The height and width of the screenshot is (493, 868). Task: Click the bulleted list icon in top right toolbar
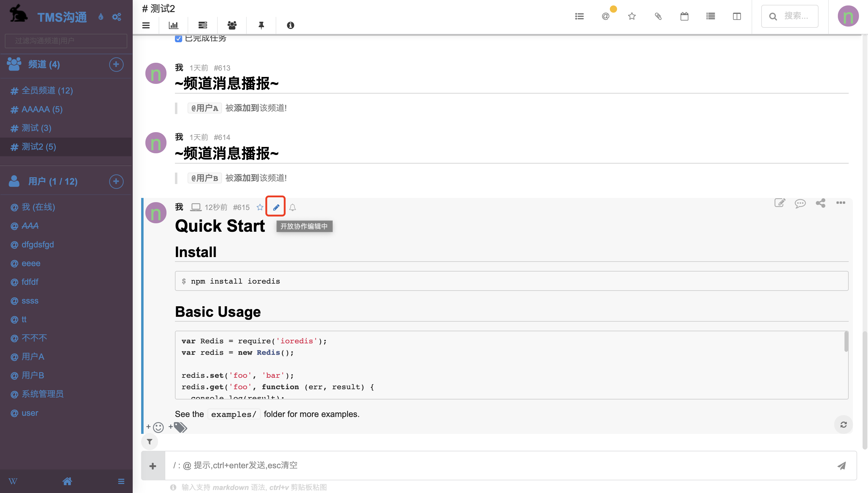click(x=579, y=16)
